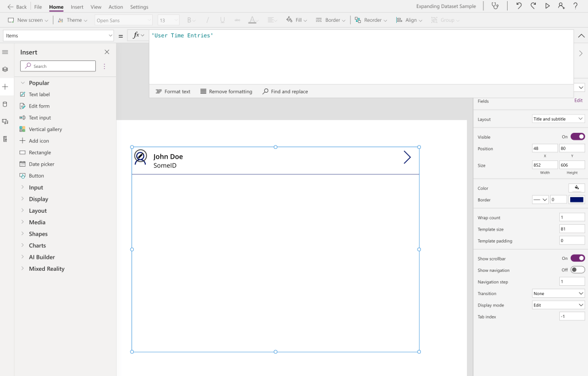Open the Items property dropdown
The height and width of the screenshot is (376, 588).
click(x=58, y=36)
